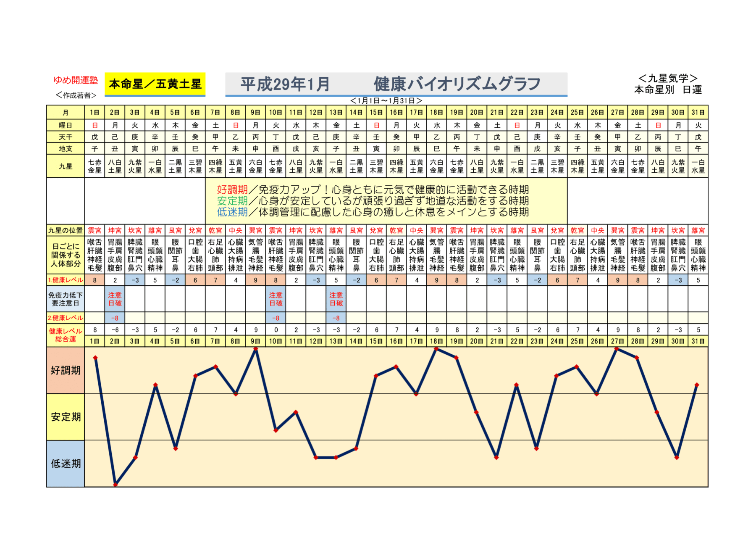Click the 日ごとに関係する人体部分 header
This screenshot has height=535, width=756.
tap(66, 255)
